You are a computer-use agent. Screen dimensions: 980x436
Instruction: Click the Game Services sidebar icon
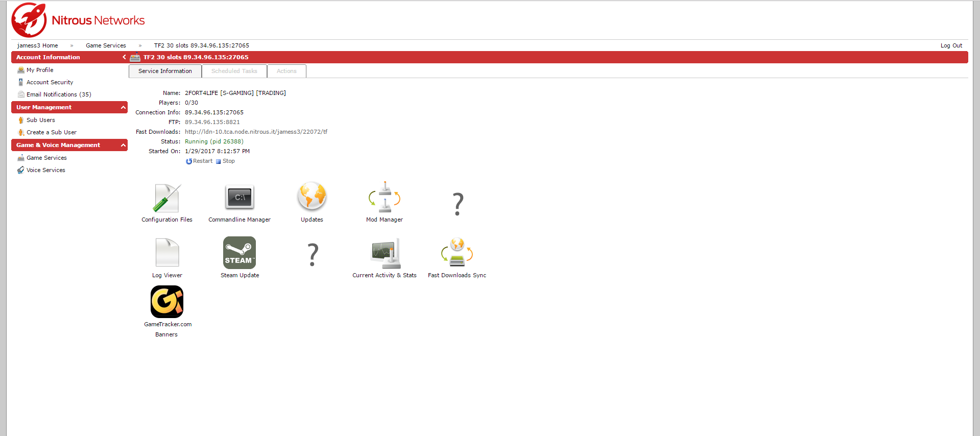click(21, 158)
